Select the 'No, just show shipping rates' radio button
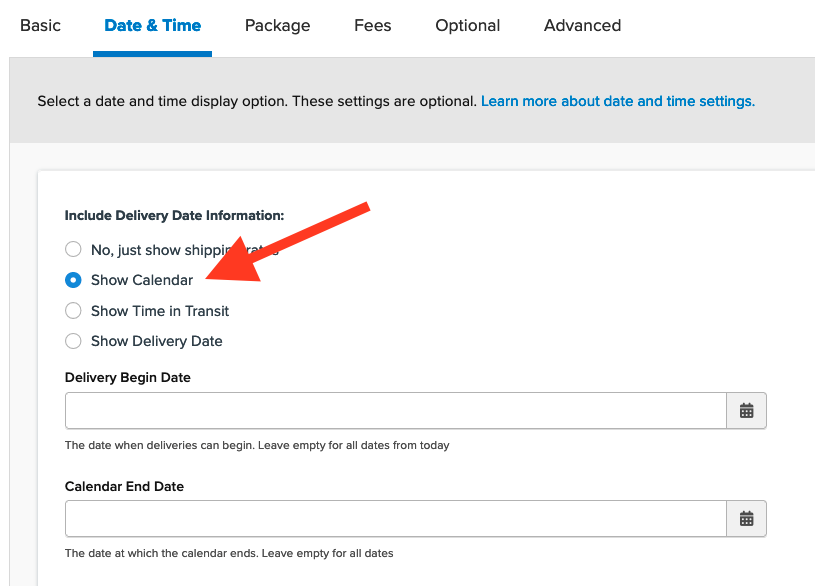The width and height of the screenshot is (815, 586). (x=73, y=250)
